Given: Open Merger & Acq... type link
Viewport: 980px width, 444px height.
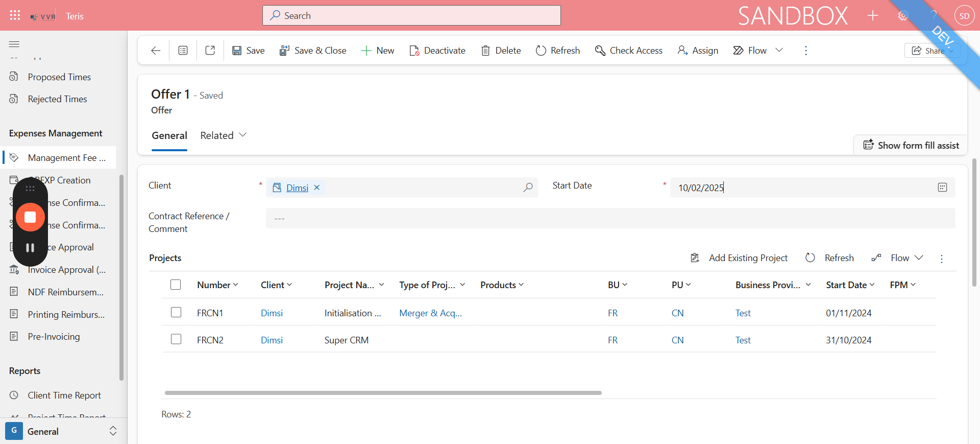Looking at the screenshot, I should pos(430,313).
